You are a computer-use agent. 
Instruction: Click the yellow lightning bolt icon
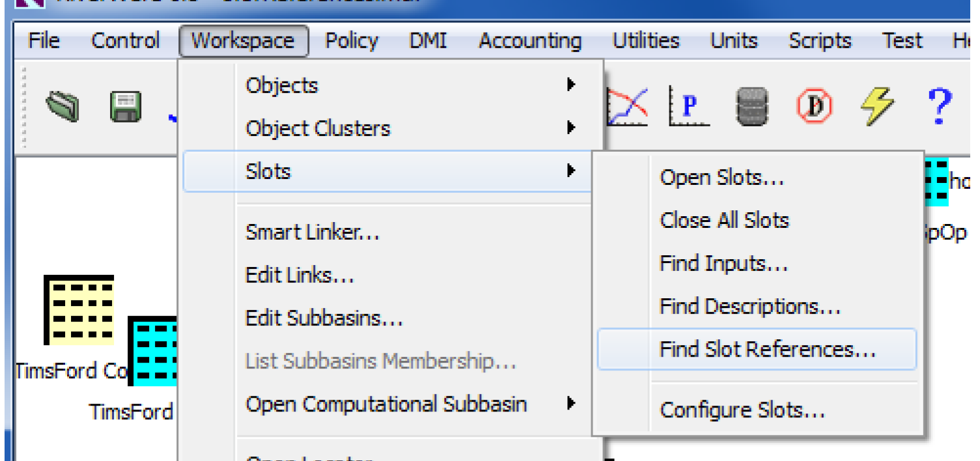(876, 107)
